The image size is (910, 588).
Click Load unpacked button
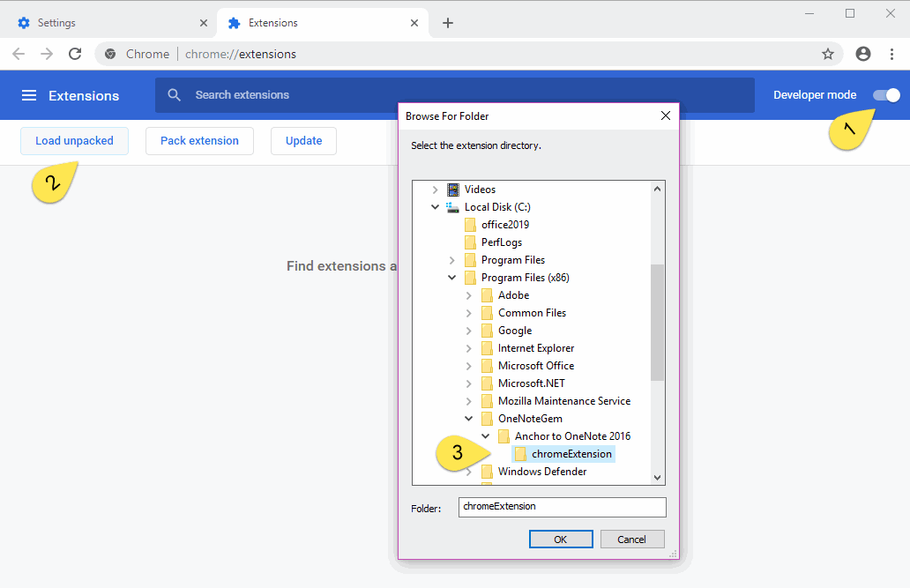[74, 141]
